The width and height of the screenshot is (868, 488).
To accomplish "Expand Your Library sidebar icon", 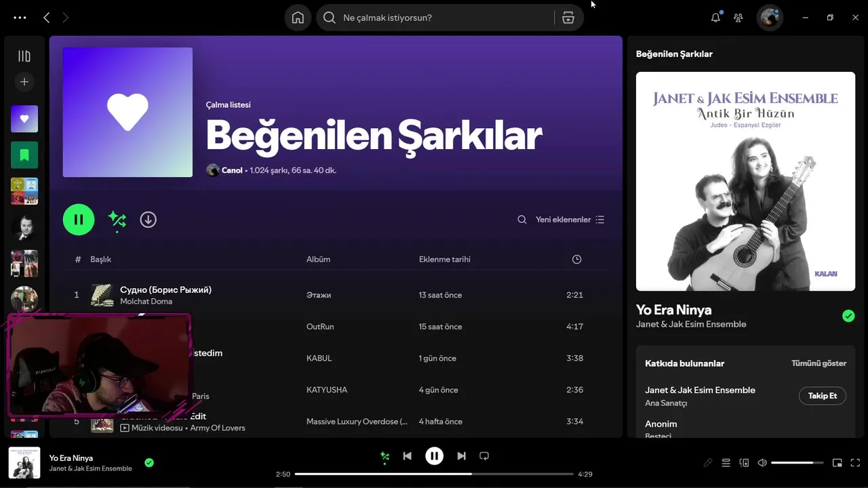I will 24,56.
